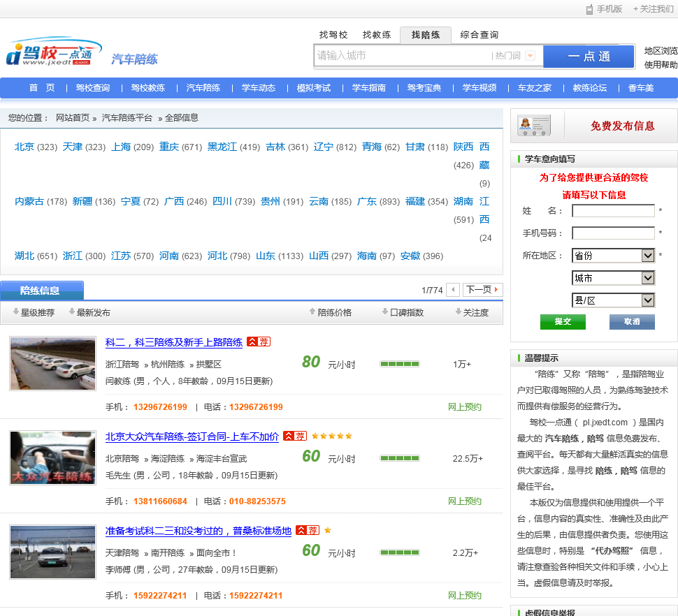Click the 手机号码 input field

613,233
